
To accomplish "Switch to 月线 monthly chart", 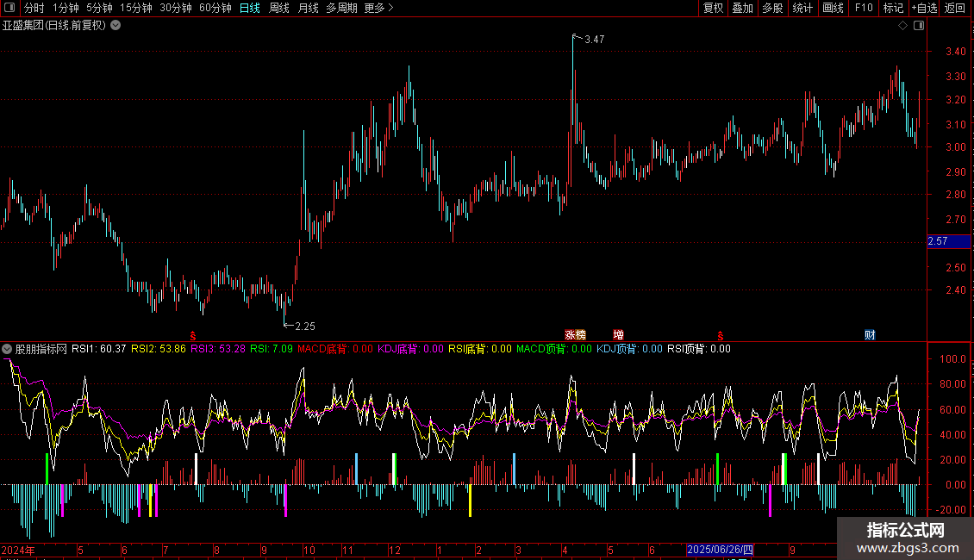I will [x=308, y=8].
